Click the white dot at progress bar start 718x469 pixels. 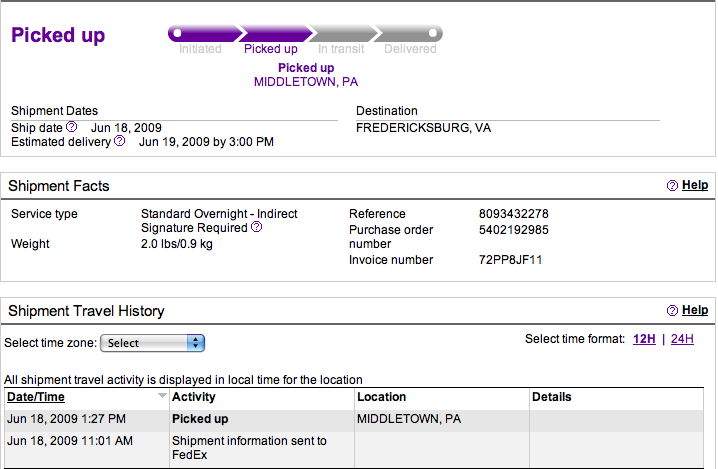pyautogui.click(x=177, y=33)
